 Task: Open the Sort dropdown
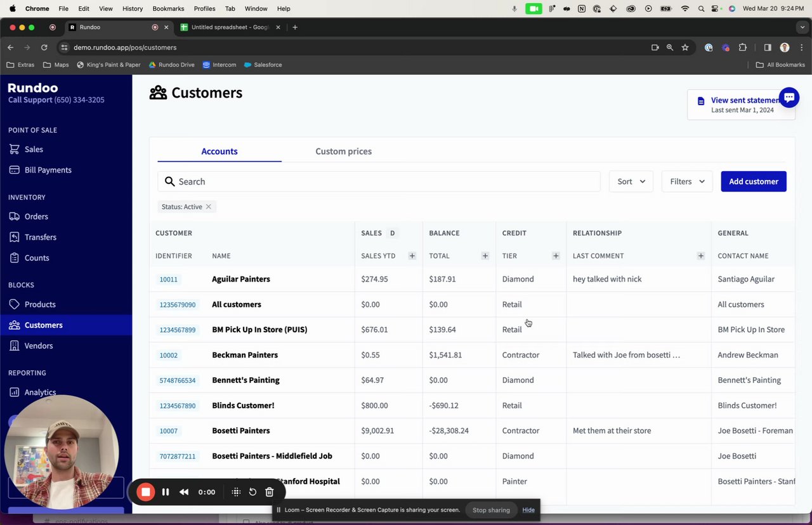point(631,181)
